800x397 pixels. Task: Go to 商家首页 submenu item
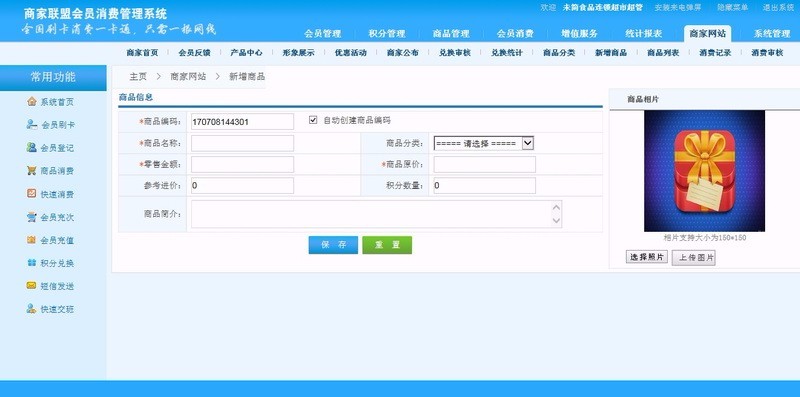pos(142,53)
